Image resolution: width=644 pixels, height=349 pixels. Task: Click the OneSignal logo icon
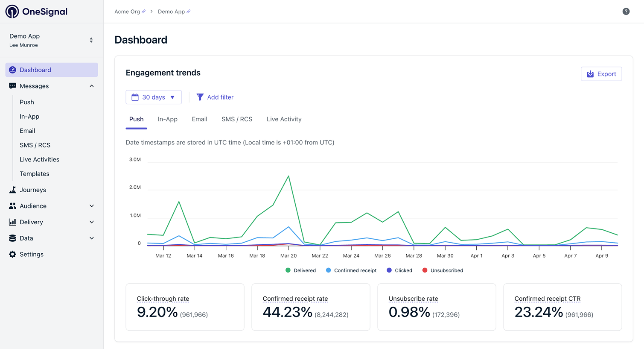(x=12, y=12)
